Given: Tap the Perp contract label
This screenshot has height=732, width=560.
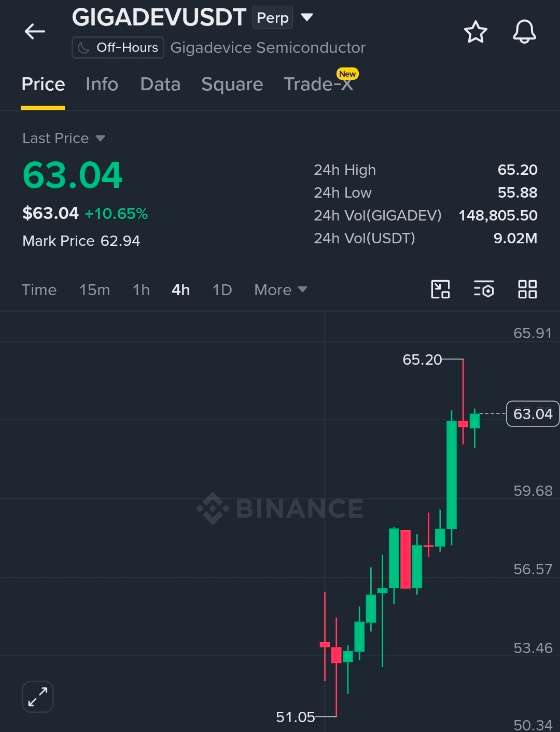Looking at the screenshot, I should (273, 18).
